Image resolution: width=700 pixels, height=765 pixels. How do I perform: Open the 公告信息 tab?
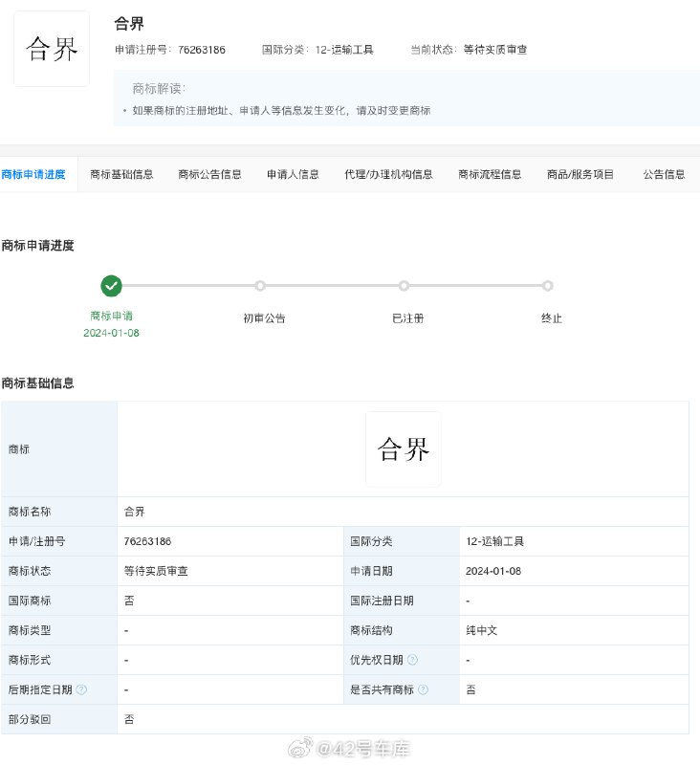pos(664,174)
